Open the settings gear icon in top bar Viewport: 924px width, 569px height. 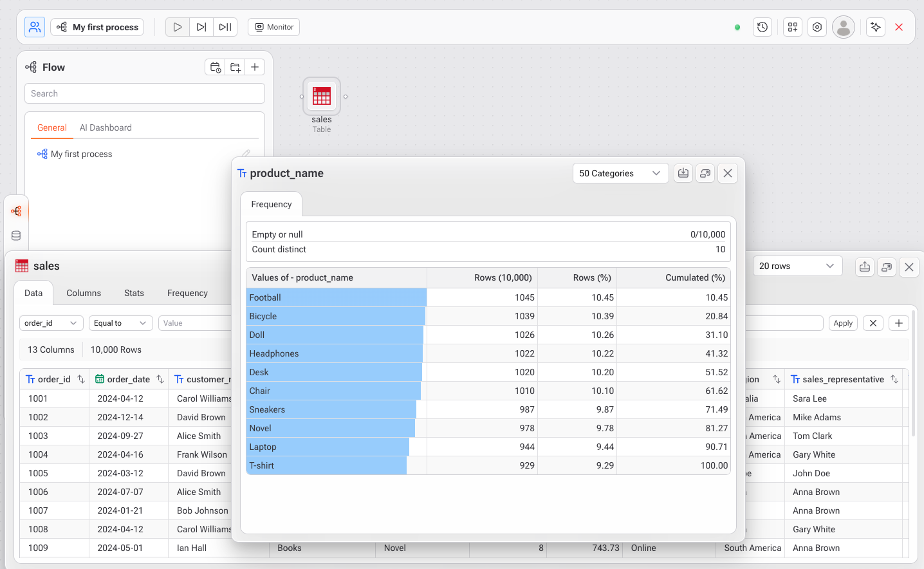point(817,27)
